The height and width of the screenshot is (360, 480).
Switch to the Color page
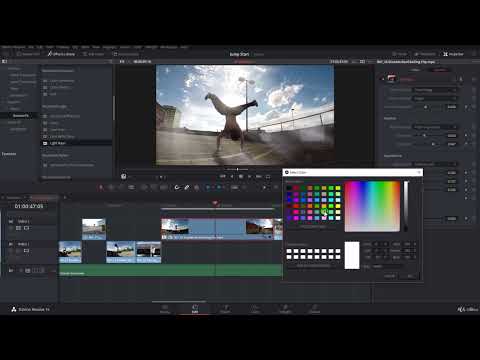click(255, 309)
